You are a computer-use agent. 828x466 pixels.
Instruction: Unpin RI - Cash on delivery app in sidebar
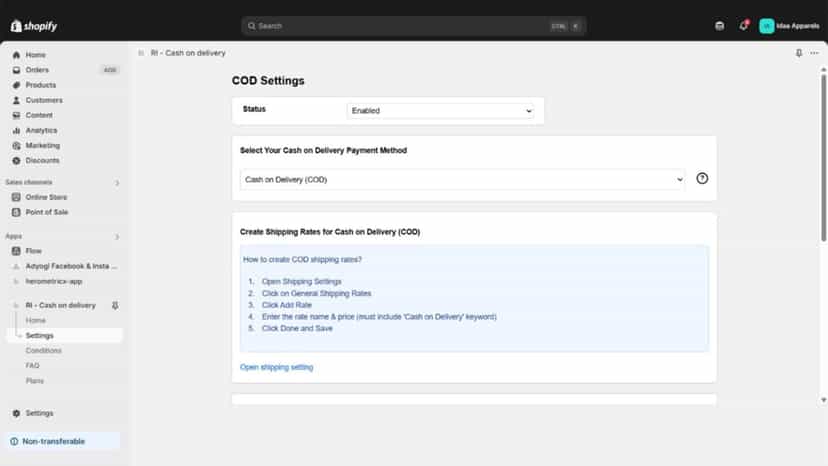click(x=115, y=305)
